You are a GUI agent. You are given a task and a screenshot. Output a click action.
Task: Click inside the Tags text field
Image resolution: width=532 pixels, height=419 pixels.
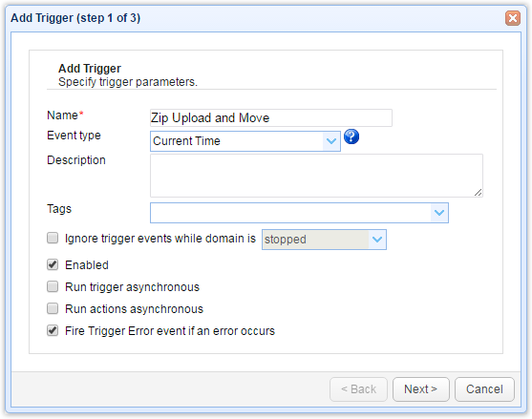tap(290, 213)
